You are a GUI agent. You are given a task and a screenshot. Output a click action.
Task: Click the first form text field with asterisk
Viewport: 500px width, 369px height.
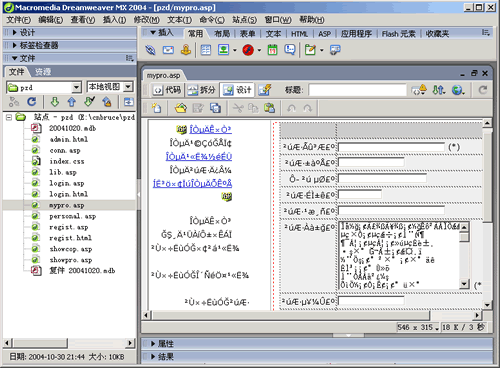391,147
